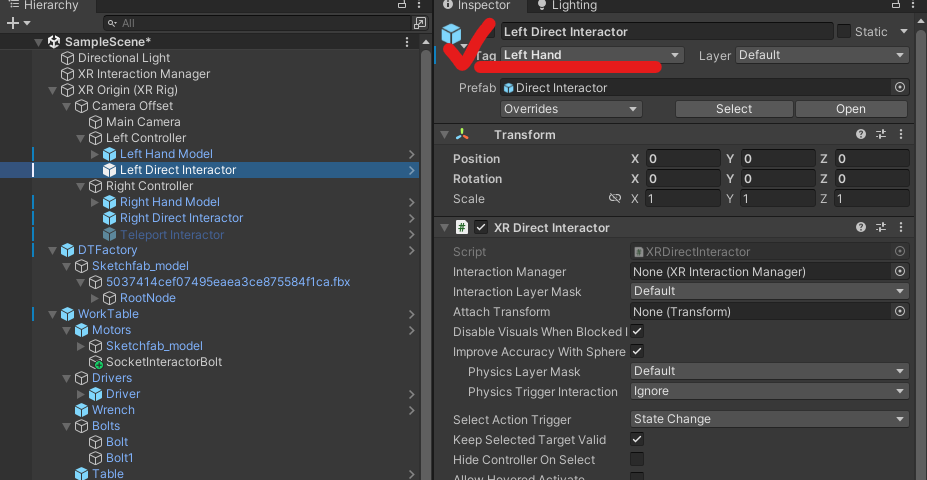Image resolution: width=927 pixels, height=480 pixels.
Task: Toggle the Static checkbox
Action: (x=844, y=31)
